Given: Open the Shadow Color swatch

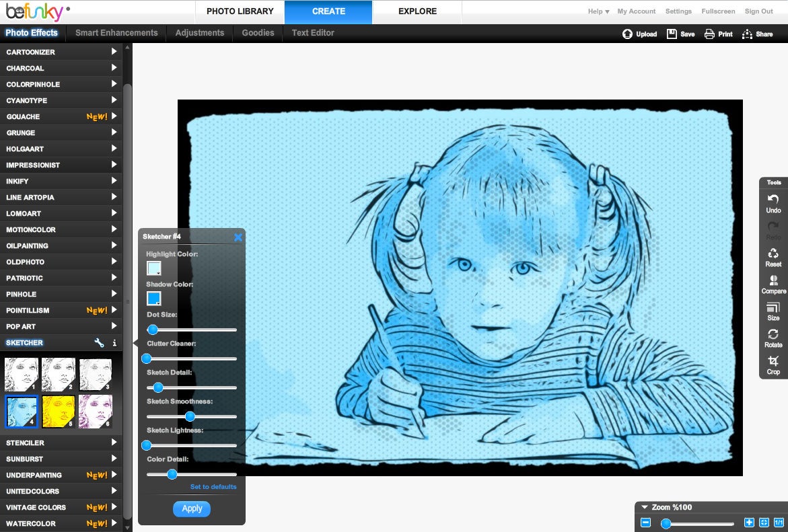Looking at the screenshot, I should (x=154, y=299).
